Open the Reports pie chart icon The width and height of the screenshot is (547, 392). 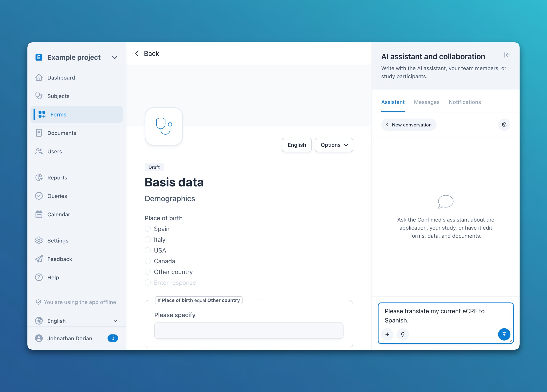pyautogui.click(x=39, y=177)
